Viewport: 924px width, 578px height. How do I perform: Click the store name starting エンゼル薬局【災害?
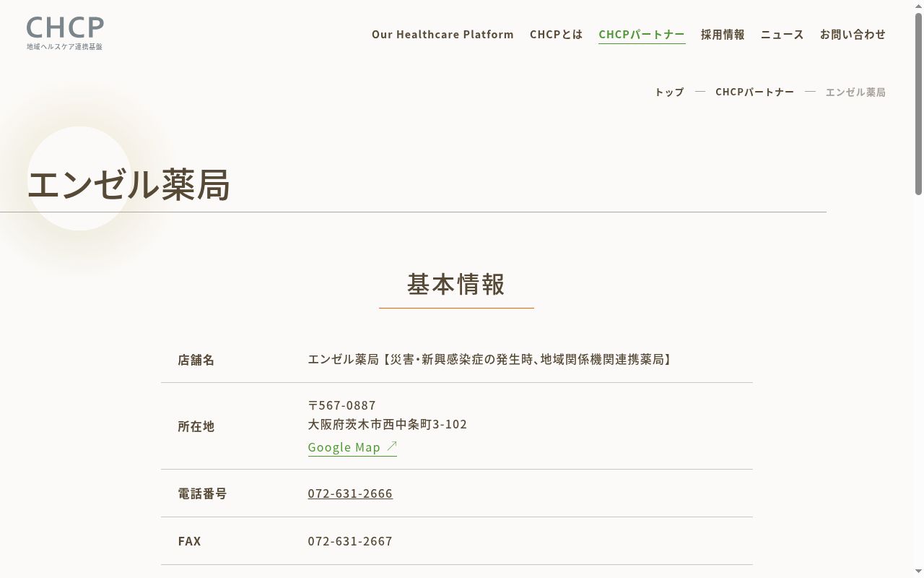pos(491,359)
